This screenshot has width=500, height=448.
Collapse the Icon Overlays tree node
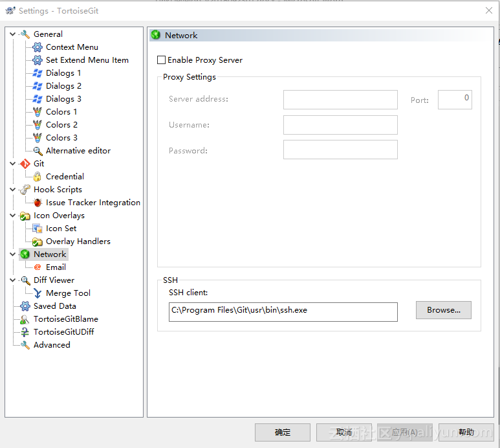pos(12,216)
